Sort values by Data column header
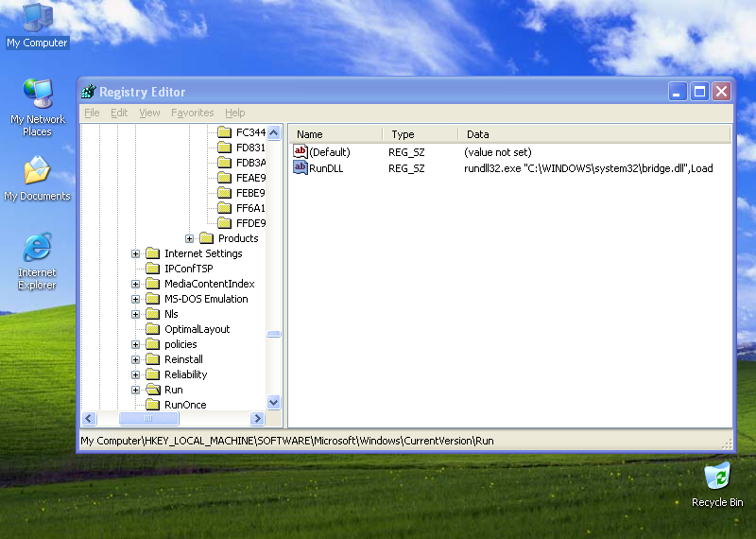756x539 pixels. tap(594, 134)
